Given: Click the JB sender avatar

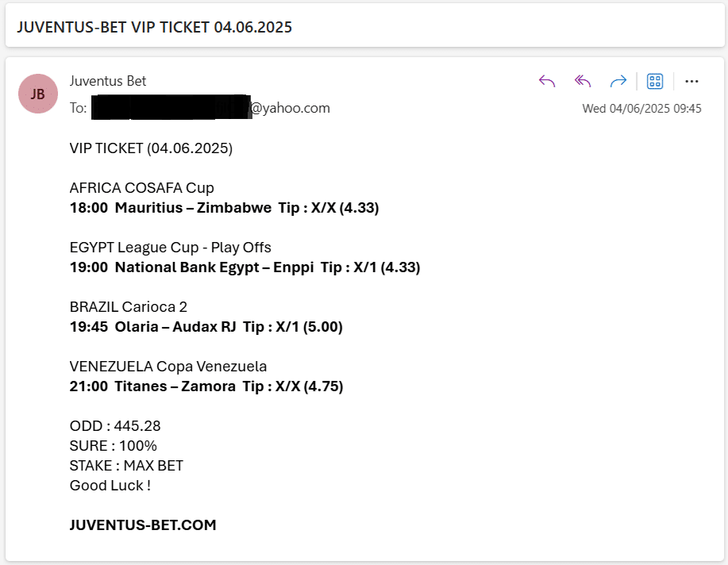Looking at the screenshot, I should [x=38, y=94].
